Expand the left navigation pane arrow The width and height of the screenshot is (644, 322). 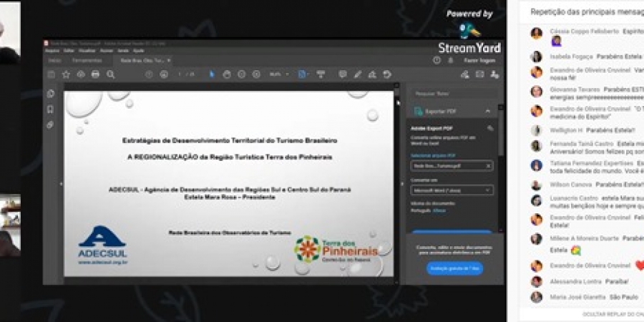click(62, 184)
